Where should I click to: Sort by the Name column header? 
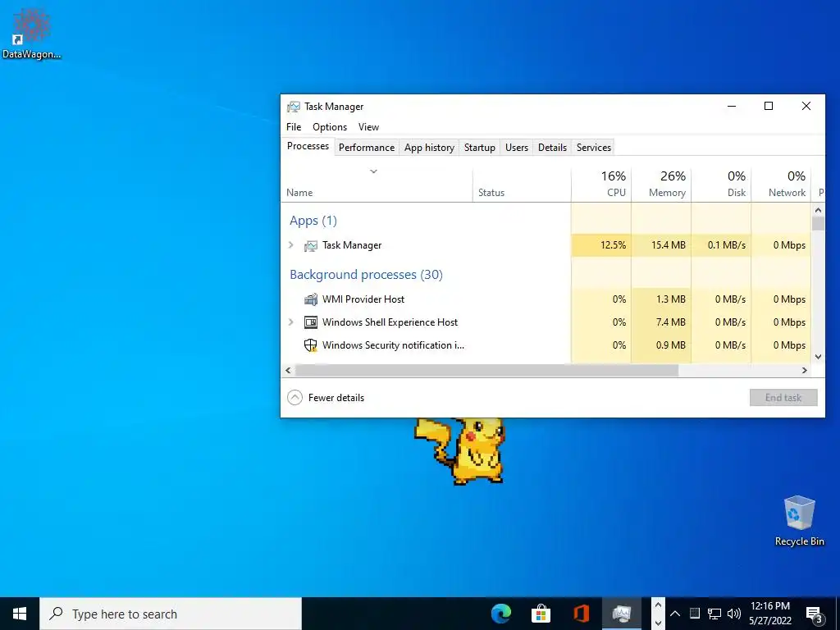pyautogui.click(x=377, y=185)
